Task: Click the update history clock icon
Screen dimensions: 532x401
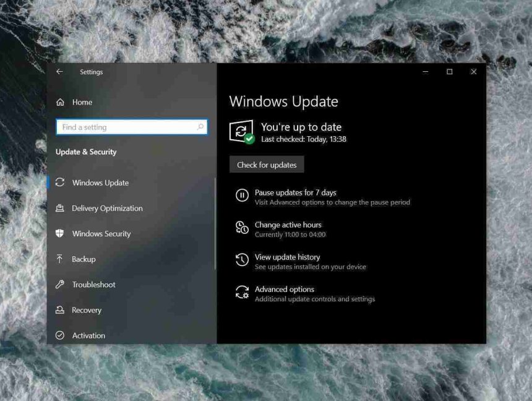Action: click(x=242, y=260)
